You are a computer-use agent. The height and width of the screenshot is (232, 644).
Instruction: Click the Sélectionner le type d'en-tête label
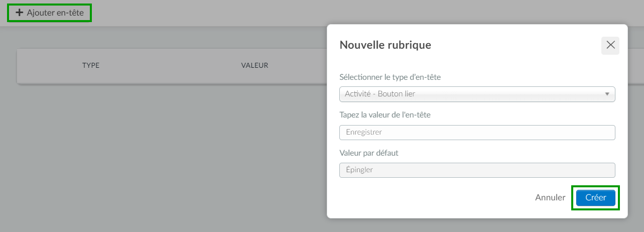pyautogui.click(x=391, y=77)
